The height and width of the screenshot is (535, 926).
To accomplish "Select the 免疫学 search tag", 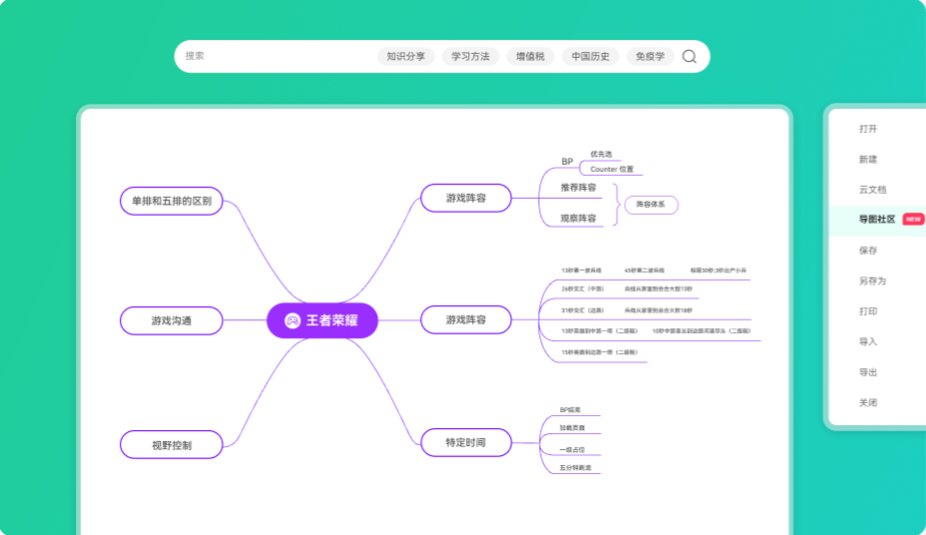I will tap(650, 57).
